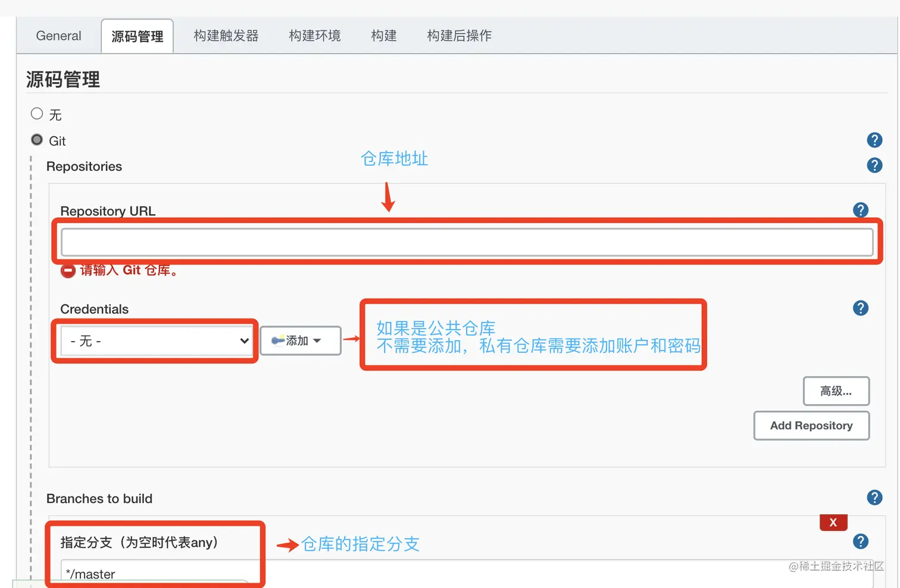Select the Git radio button
This screenshot has height=588, width=900.
click(37, 139)
